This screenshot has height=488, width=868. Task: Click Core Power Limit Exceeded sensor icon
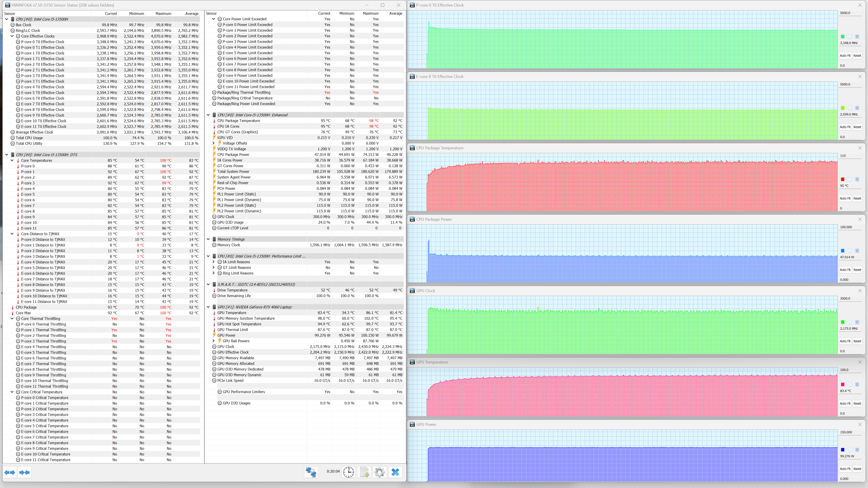coord(220,19)
